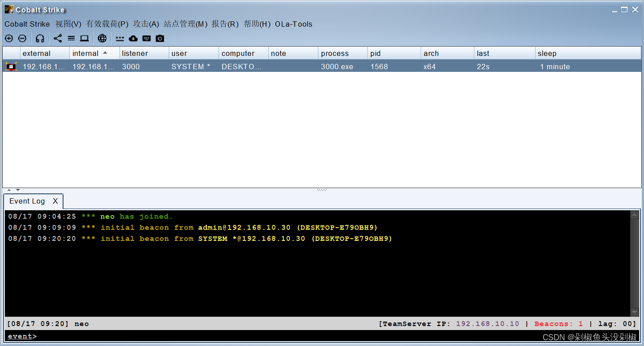
Task: Click the admin@192.168.10.30 beacon log line
Action: 193,228
